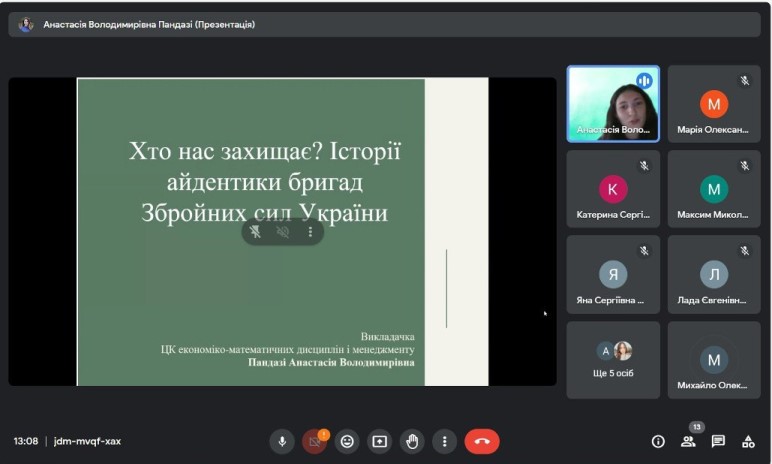The image size is (772, 464).
Task: Select the Яна Сергіївна participant tile
Action: pyautogui.click(x=613, y=274)
